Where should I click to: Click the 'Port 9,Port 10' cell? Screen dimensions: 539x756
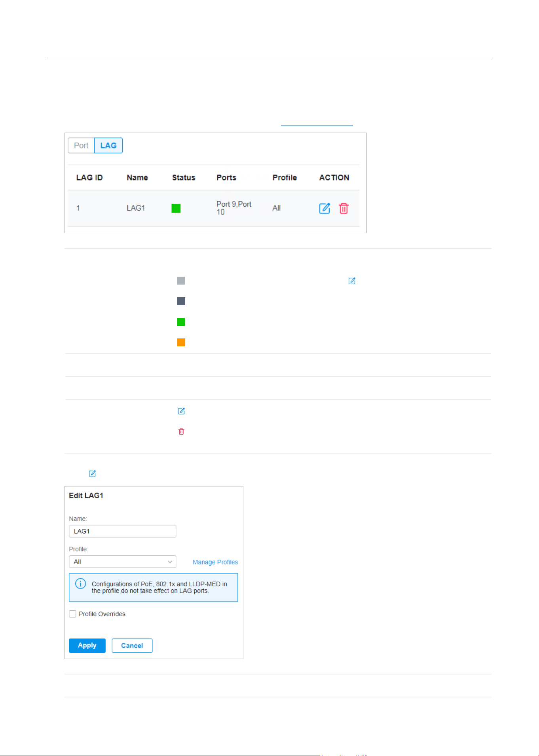pos(234,208)
